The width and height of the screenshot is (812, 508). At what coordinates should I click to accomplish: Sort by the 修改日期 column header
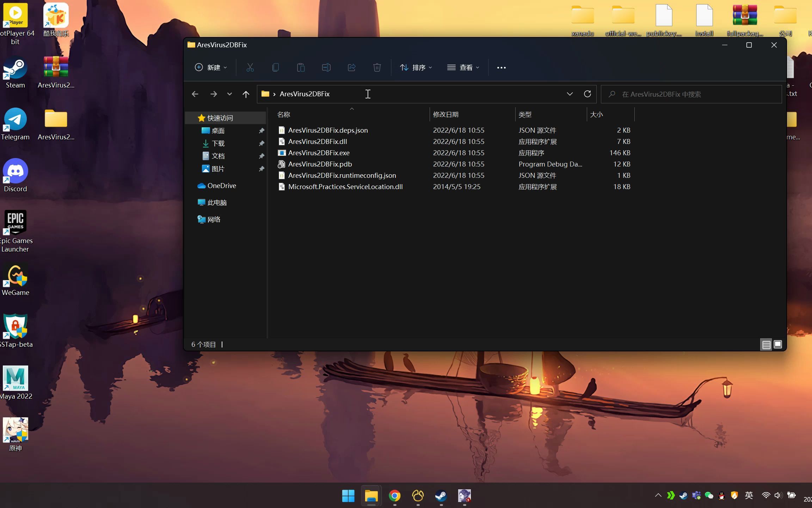coord(445,114)
